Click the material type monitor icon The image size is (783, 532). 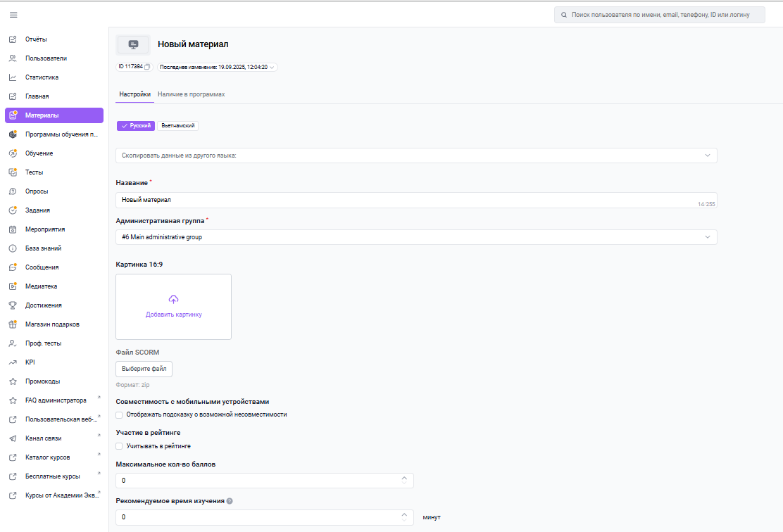(133, 45)
